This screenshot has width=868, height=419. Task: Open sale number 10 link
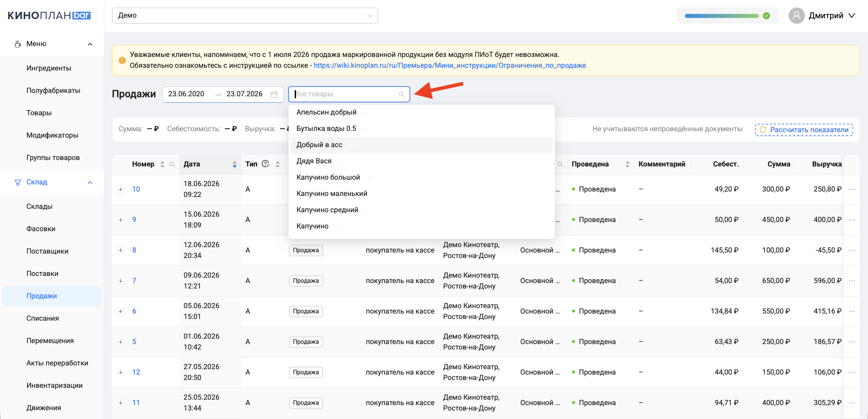tap(136, 189)
